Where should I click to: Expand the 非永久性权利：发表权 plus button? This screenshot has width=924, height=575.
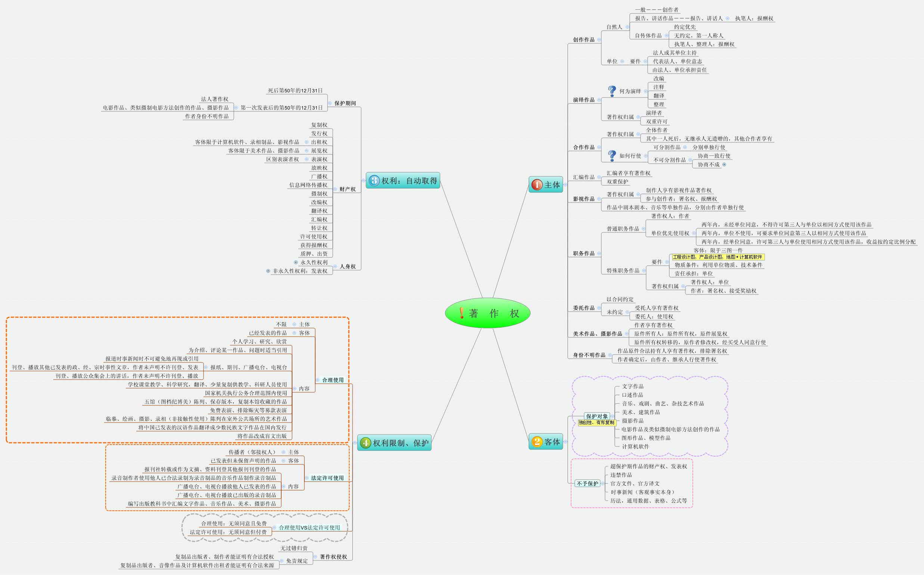pos(268,271)
